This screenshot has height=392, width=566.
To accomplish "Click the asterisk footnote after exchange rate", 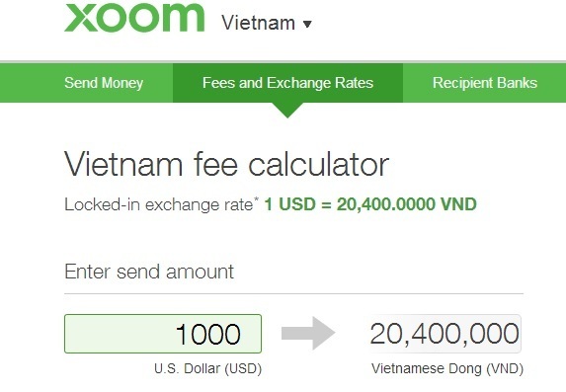I will coord(256,198).
